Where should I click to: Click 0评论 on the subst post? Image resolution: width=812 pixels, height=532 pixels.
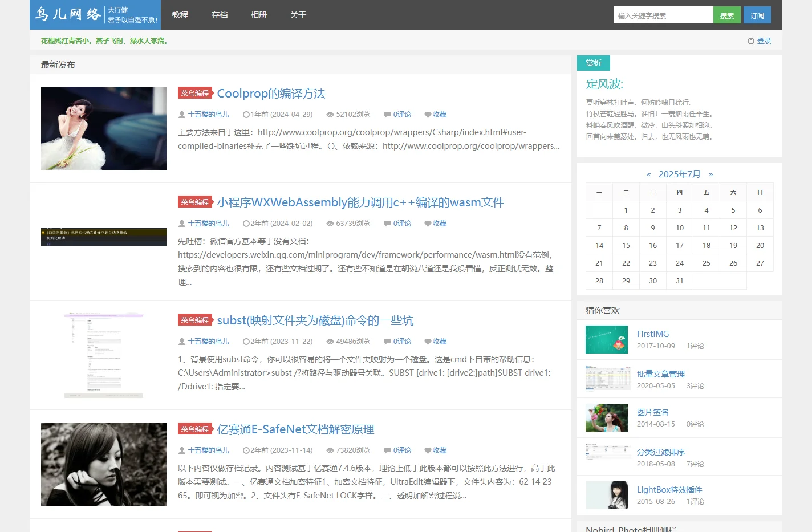pos(402,342)
